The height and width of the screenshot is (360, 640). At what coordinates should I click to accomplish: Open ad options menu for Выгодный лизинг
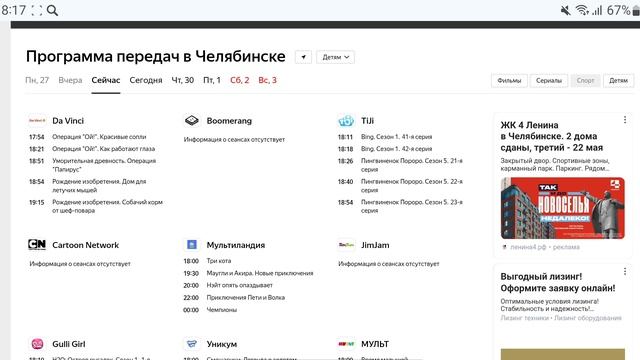(625, 271)
